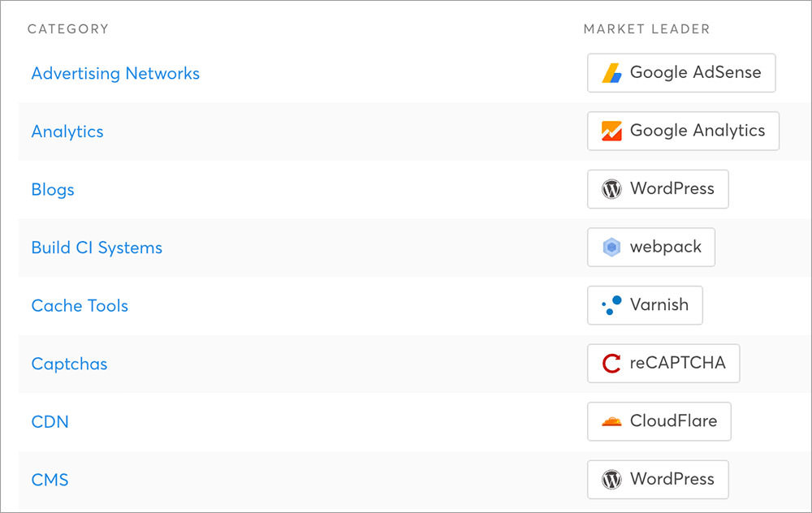The height and width of the screenshot is (513, 812).
Task: Select the Build CI Systems category
Action: coord(97,248)
